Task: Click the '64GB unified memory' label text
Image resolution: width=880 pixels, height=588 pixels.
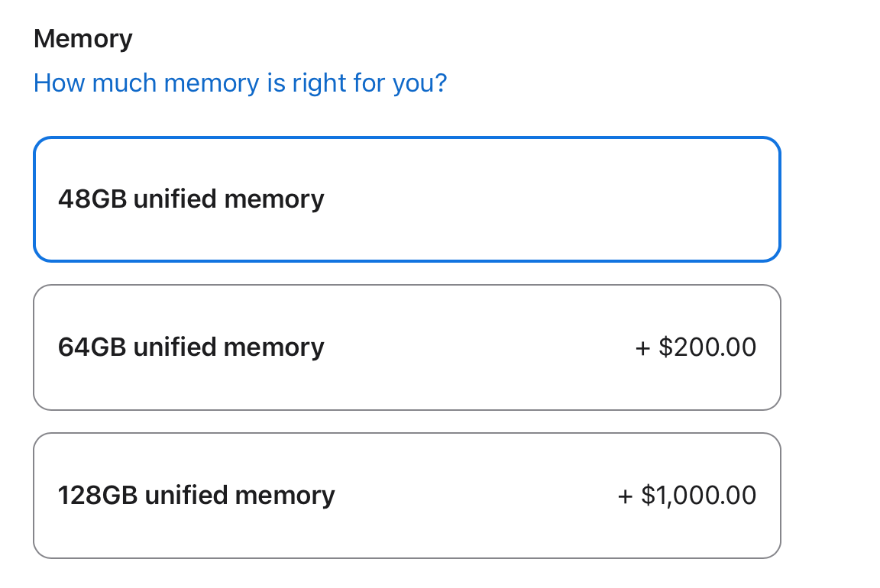Action: 191,347
